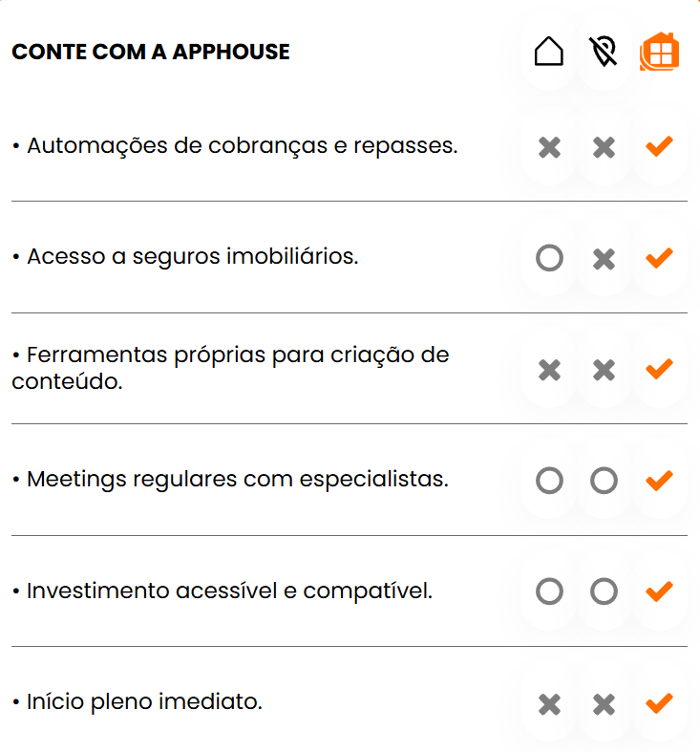Click pin-column gray X in Início pleno imediato row
This screenshot has width=700, height=752.
point(604,704)
